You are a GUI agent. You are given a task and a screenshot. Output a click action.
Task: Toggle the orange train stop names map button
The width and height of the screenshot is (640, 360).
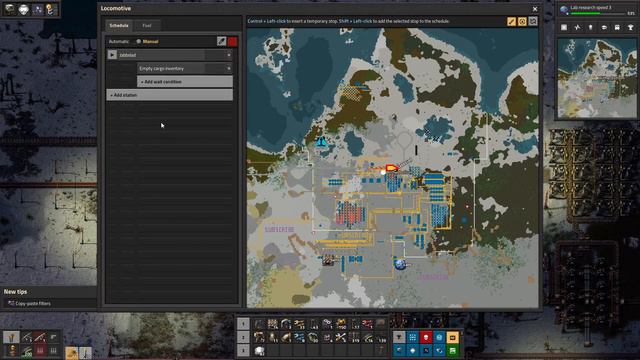click(x=522, y=21)
